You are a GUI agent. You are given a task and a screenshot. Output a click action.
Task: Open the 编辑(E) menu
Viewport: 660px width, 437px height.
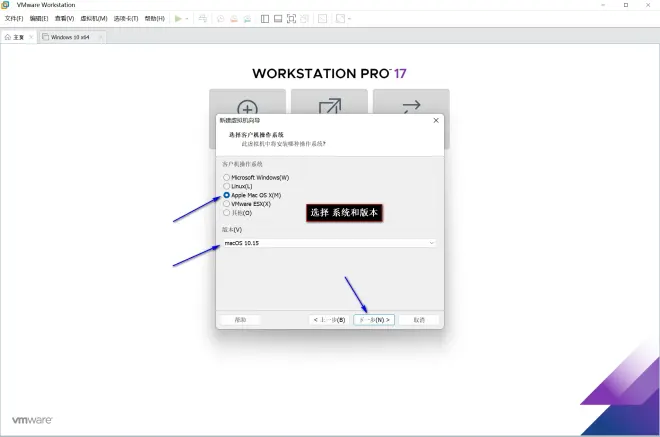pyautogui.click(x=39, y=19)
